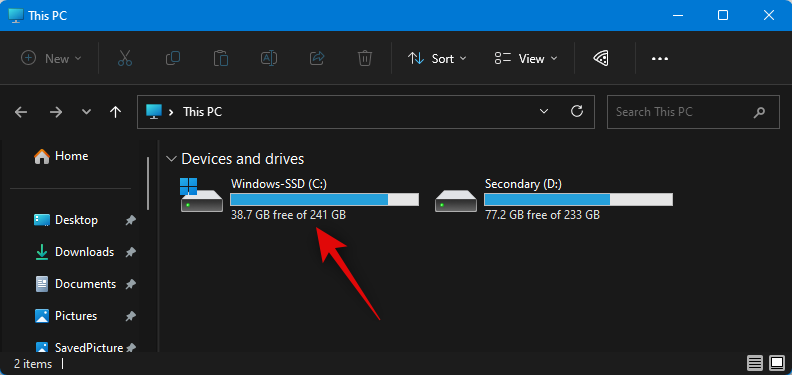Switch to large thumbnails view icon
The height and width of the screenshot is (375, 792).
pos(776,363)
